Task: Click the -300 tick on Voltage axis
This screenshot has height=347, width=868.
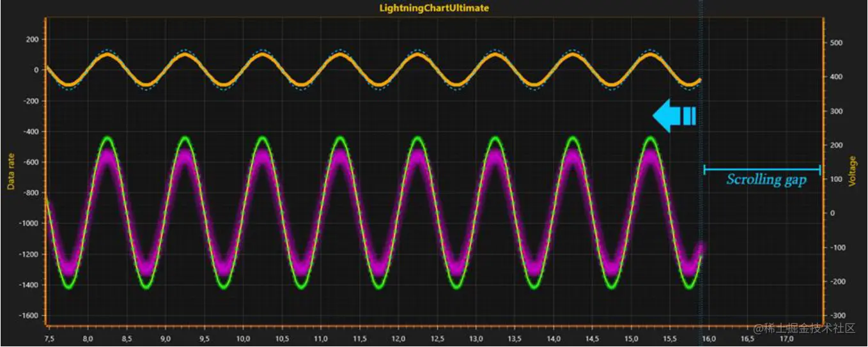Action: 837,316
